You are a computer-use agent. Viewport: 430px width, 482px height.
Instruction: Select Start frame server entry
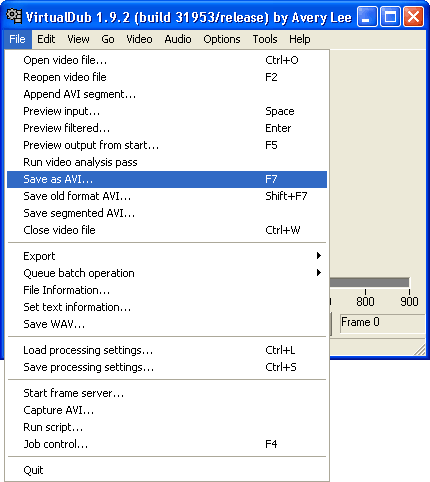pos(167,393)
